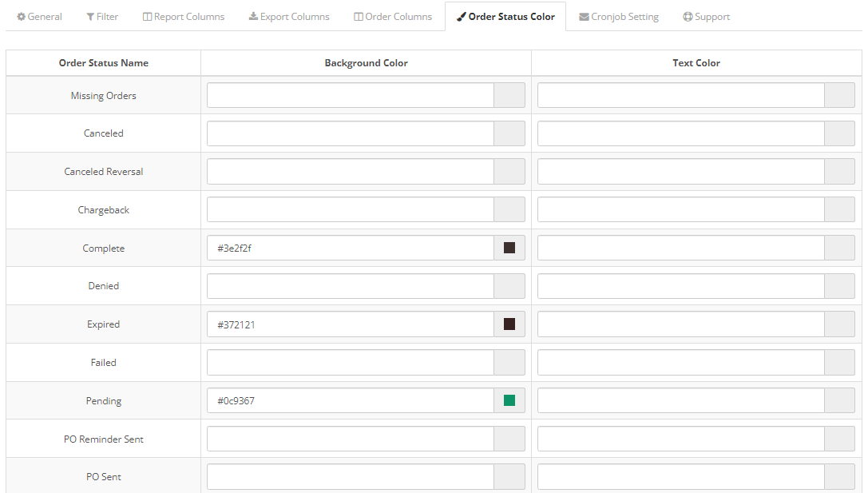Click the Expired background color swatch

pyautogui.click(x=509, y=324)
